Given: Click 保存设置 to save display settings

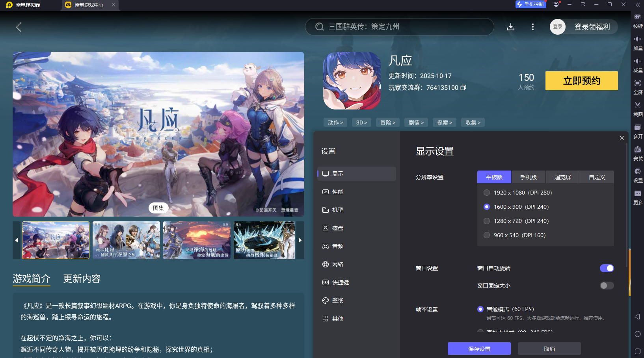Looking at the screenshot, I should pos(478,349).
